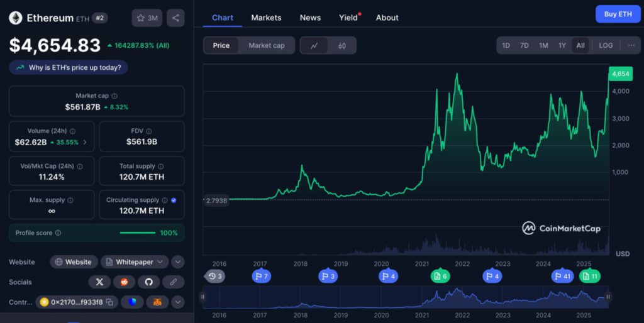
Task: View Vol/Mkt Cap (24h) info icon
Action: pos(80,167)
